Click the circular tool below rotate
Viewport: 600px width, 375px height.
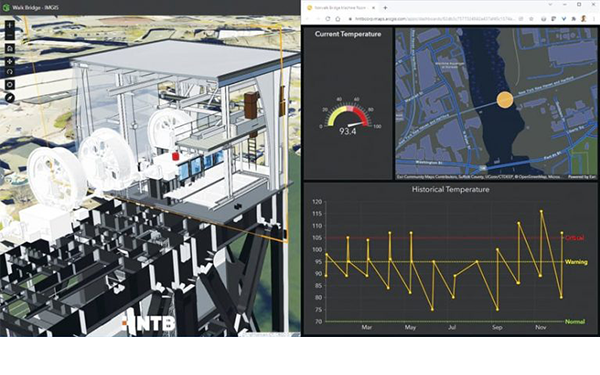10,85
